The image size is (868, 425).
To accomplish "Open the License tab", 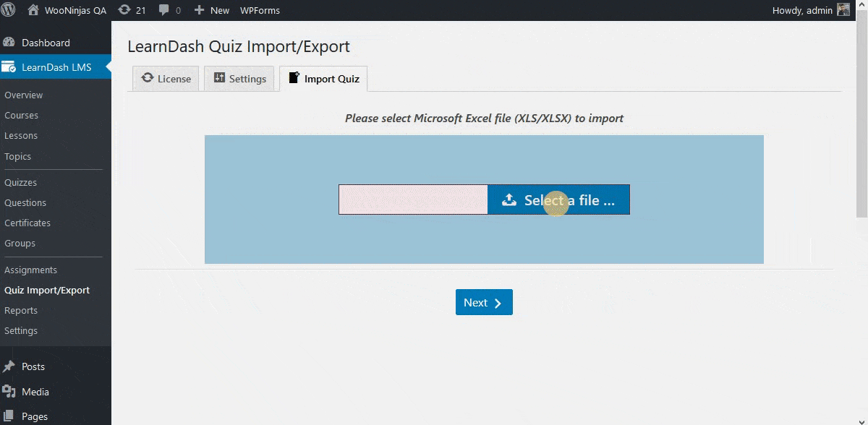I will 165,79.
